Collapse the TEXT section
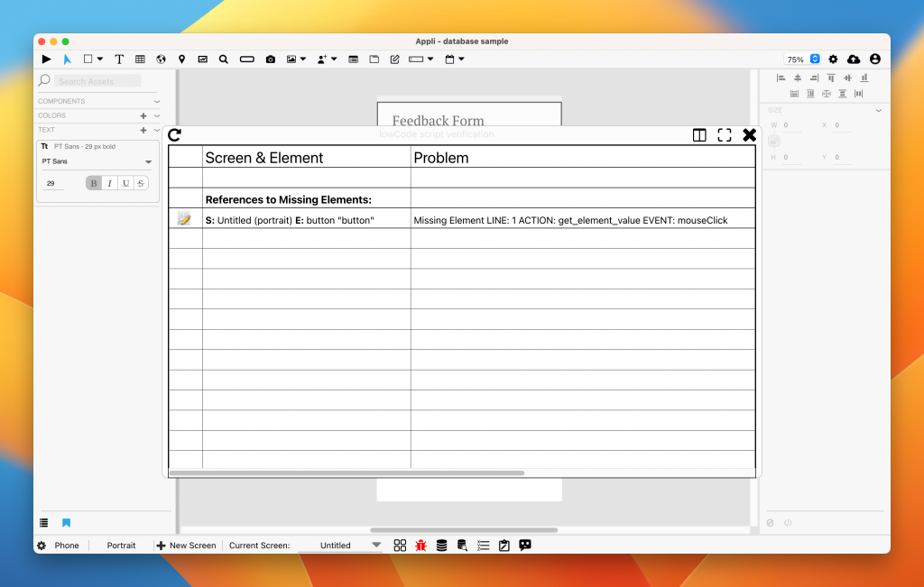The image size is (924, 587). [157, 130]
